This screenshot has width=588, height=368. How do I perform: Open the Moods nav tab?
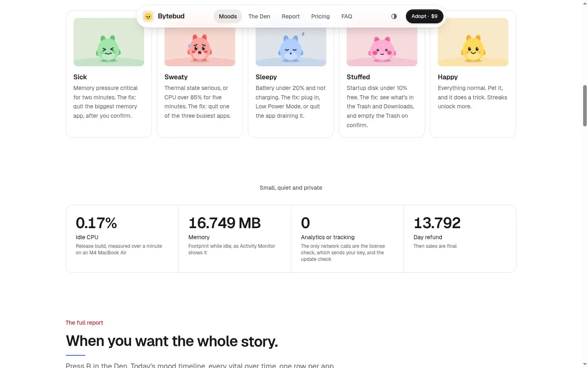tap(228, 16)
